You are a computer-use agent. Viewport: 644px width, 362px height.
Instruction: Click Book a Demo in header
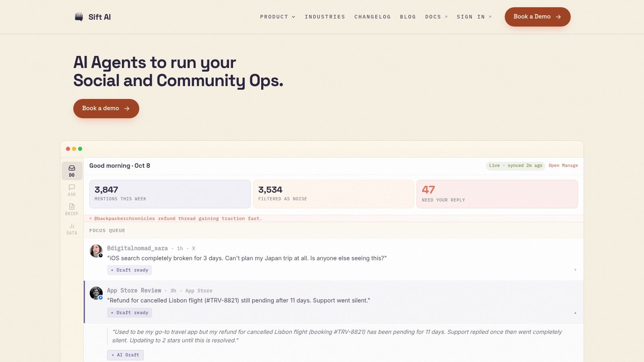coord(537,17)
